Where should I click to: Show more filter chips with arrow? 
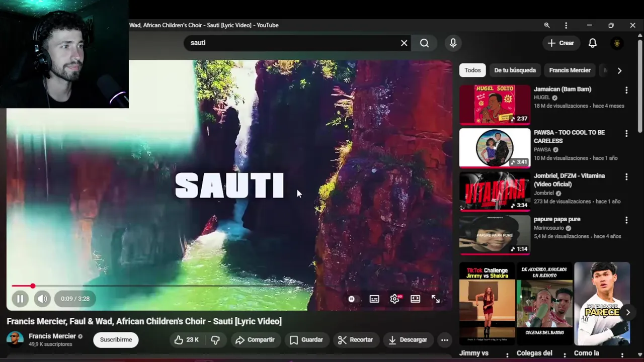tap(619, 70)
